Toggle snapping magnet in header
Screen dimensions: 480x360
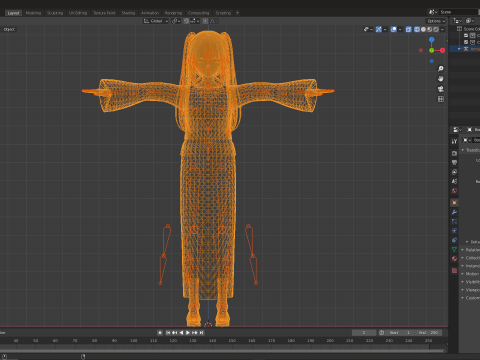[186, 21]
